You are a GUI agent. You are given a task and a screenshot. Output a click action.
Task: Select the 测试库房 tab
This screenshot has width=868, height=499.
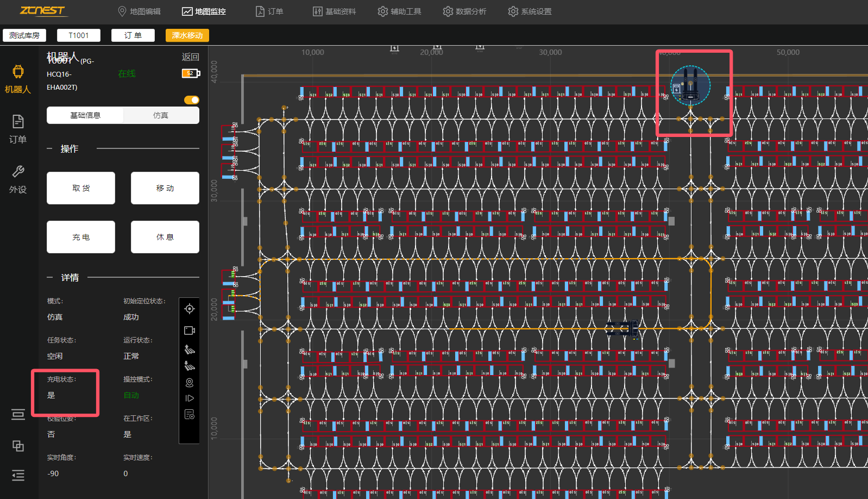(x=24, y=35)
